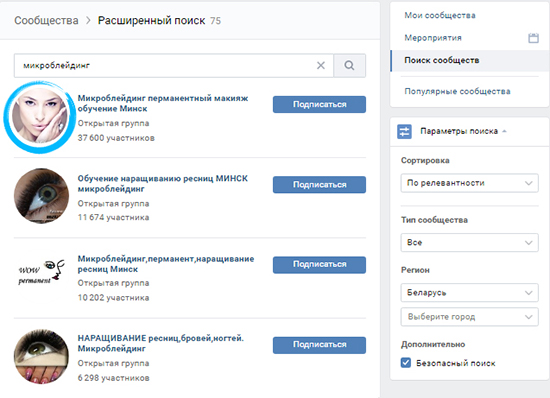Click the magnifier search button
Viewport: 550px width, 398px height.
point(349,66)
